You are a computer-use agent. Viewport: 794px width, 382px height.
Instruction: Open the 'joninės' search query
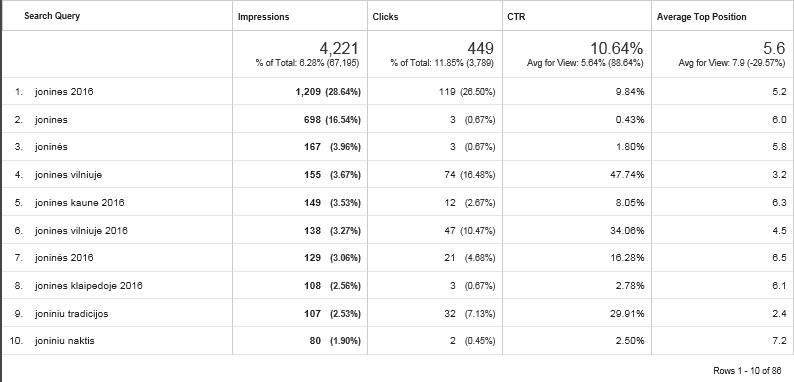pyautogui.click(x=51, y=147)
